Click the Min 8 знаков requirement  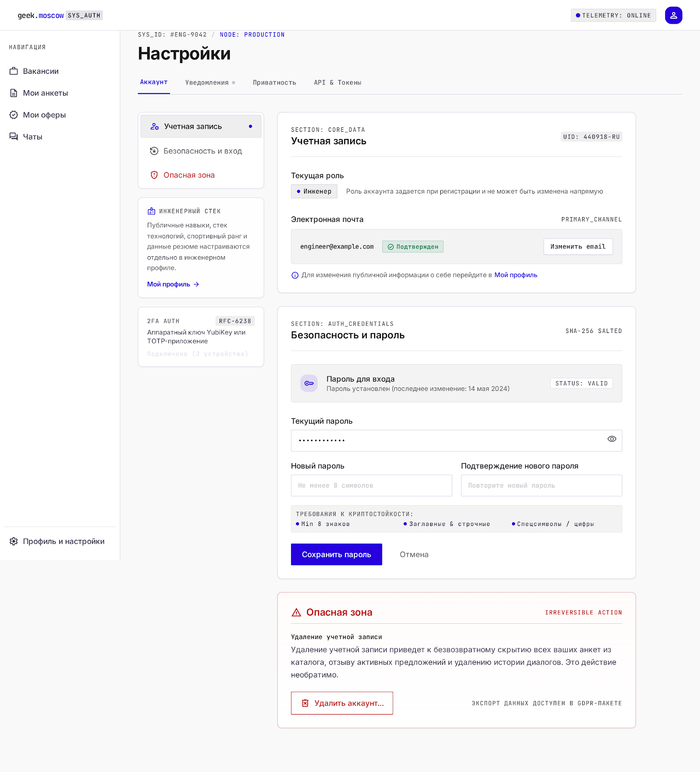(323, 524)
